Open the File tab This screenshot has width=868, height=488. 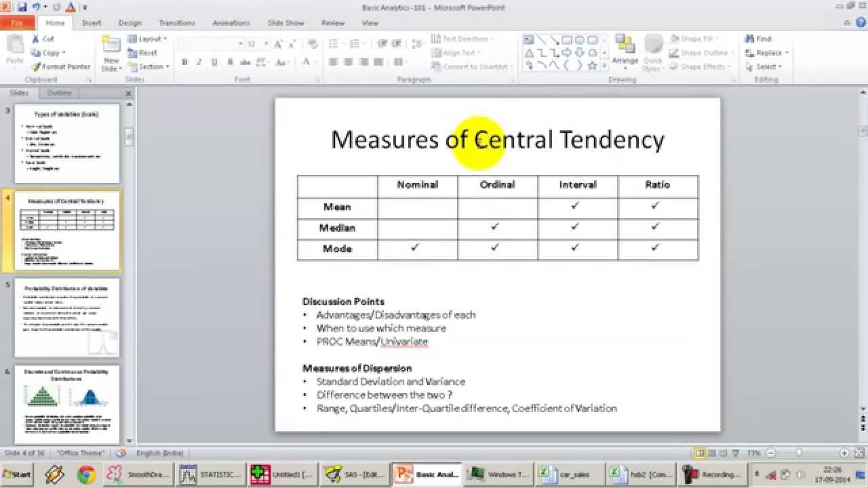pos(18,22)
